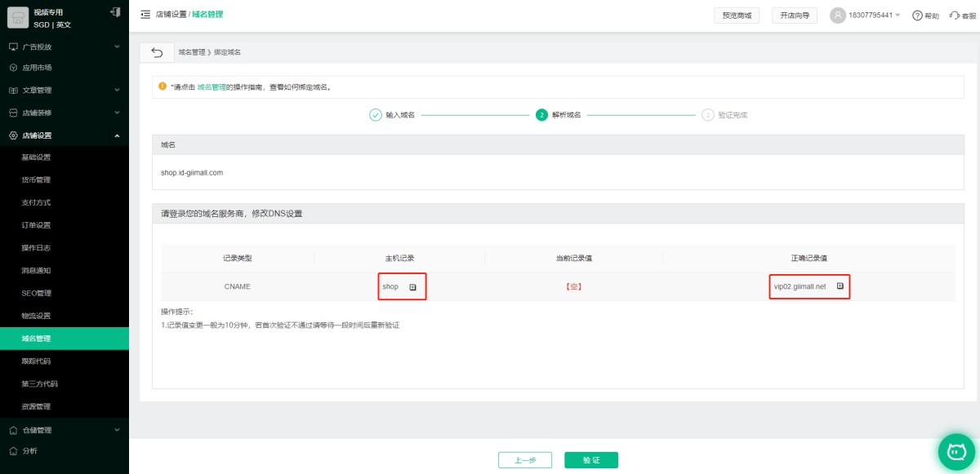Screen dimensions: 980x474
Task: Click the SGD | 英文 store label
Action: pos(53,24)
